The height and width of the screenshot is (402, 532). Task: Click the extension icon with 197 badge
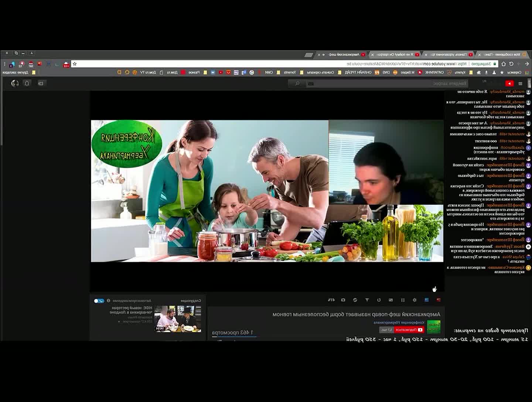31,64
